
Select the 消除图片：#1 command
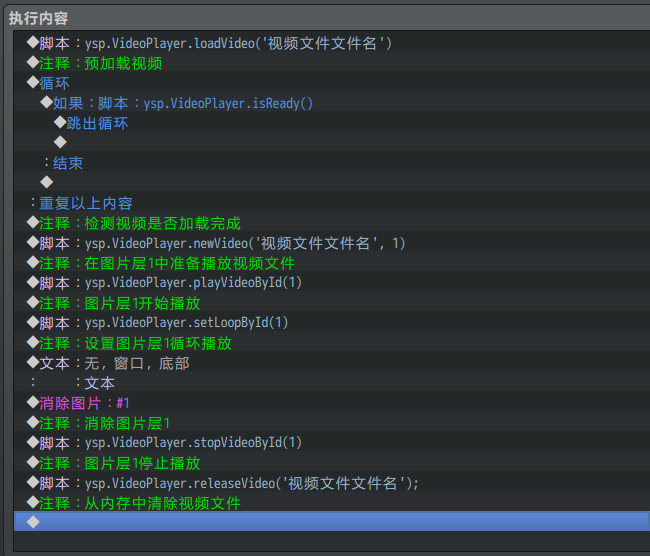(332, 403)
